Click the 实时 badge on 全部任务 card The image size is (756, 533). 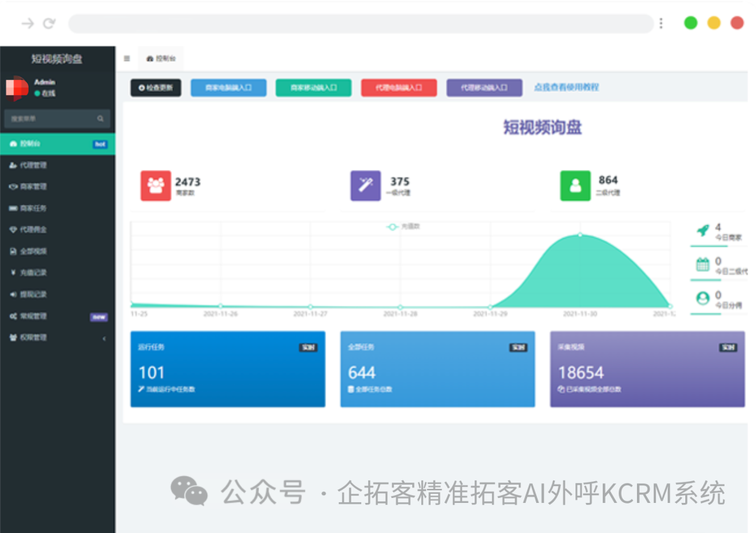point(518,347)
